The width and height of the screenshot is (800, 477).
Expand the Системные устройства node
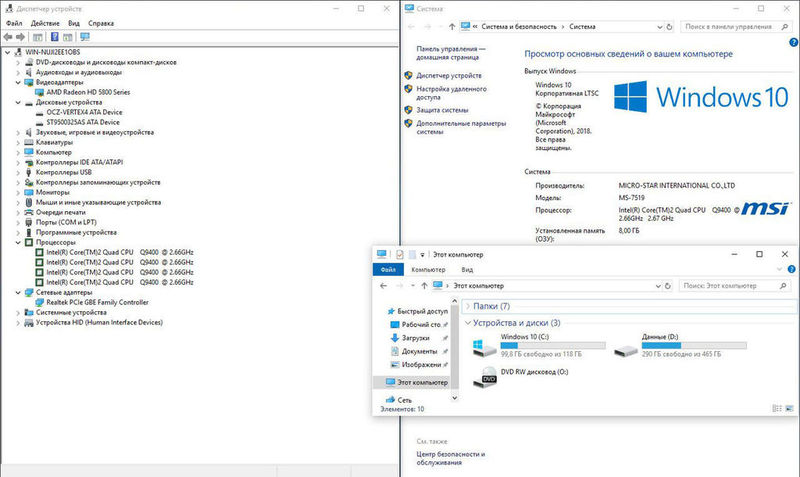coord(18,312)
